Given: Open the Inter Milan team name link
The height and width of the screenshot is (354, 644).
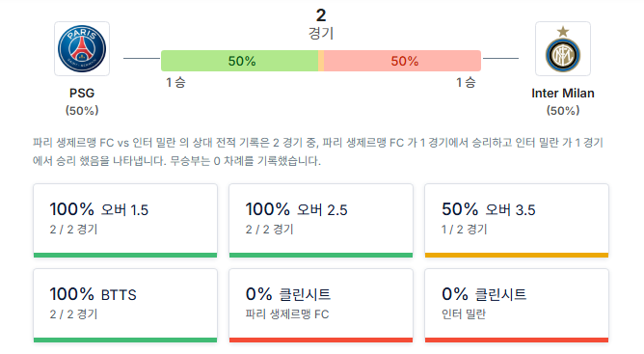Looking at the screenshot, I should coord(563,94).
